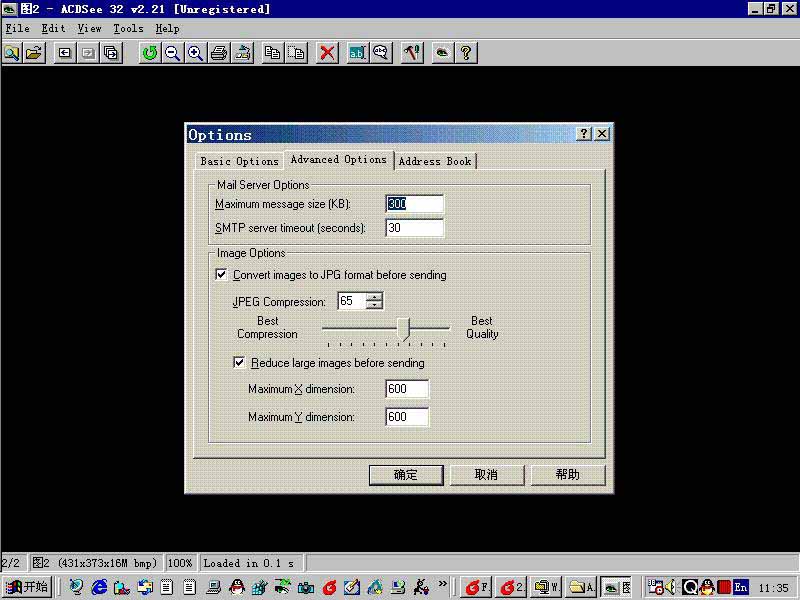Toggle Reduce large images before sending checkbox
The height and width of the screenshot is (600, 800).
[239, 362]
